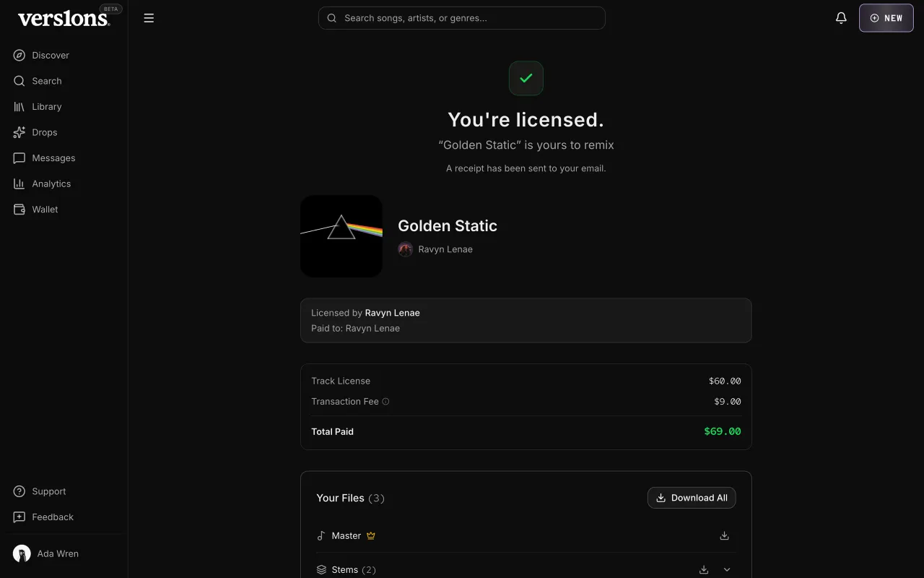
Task: Click the NEW button
Action: [886, 18]
